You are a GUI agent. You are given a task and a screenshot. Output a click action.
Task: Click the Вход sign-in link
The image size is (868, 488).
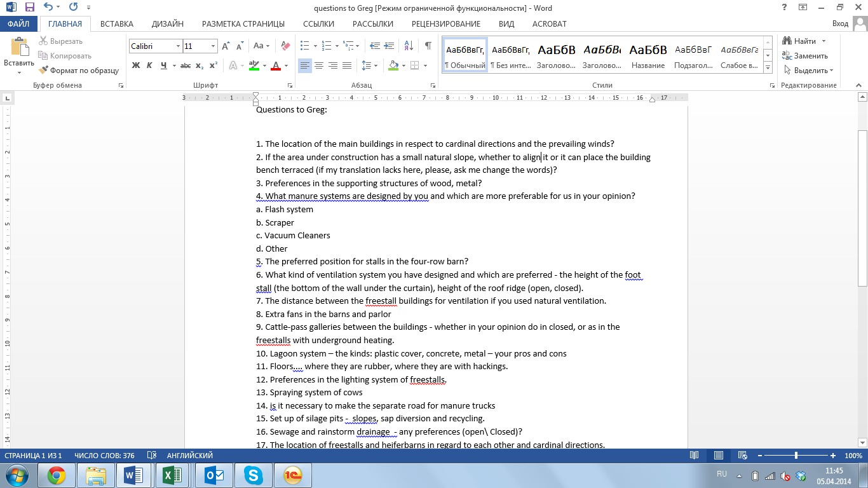click(840, 24)
